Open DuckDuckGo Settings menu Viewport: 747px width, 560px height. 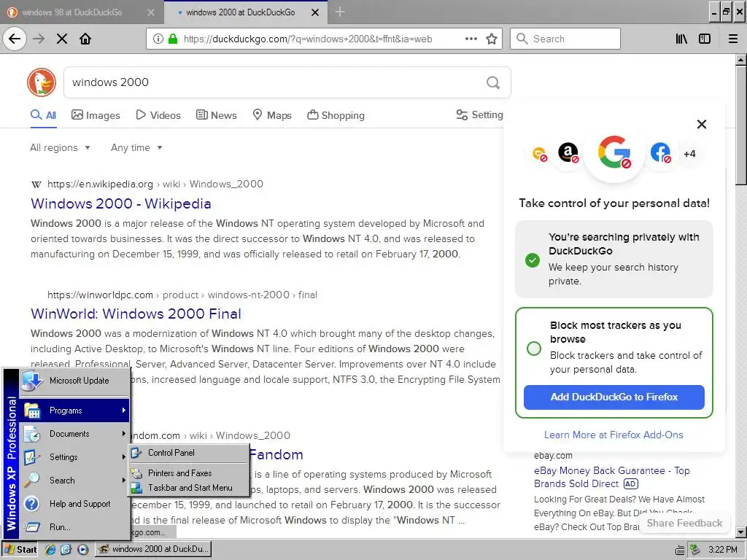(479, 114)
